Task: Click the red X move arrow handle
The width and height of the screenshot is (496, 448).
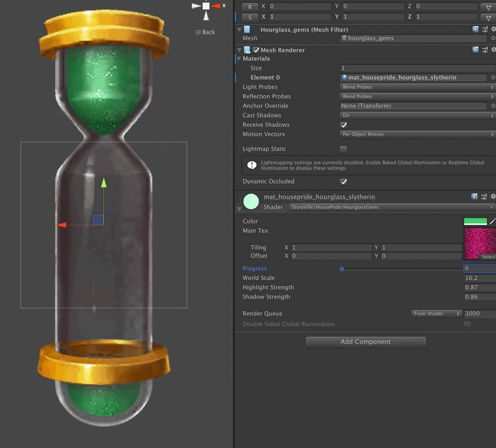Action: tap(61, 225)
